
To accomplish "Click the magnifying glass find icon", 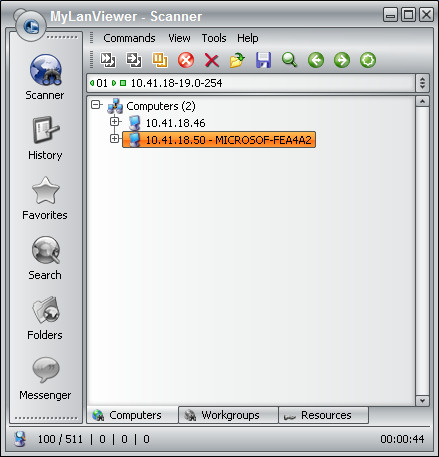I will pos(289,60).
